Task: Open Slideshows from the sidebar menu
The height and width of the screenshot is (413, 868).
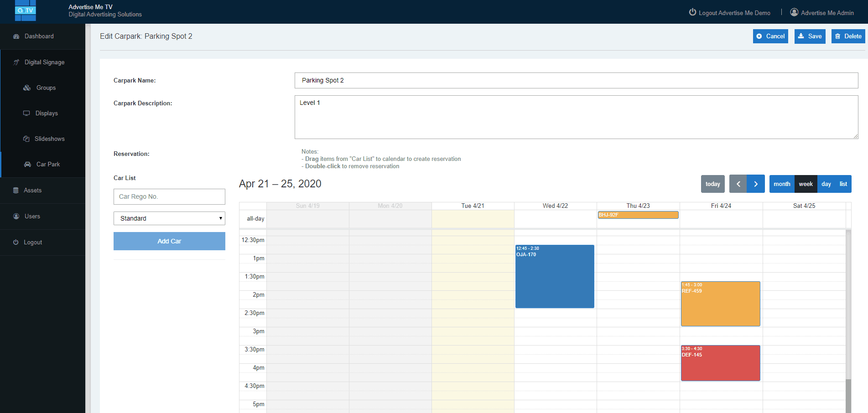Action: pos(49,139)
